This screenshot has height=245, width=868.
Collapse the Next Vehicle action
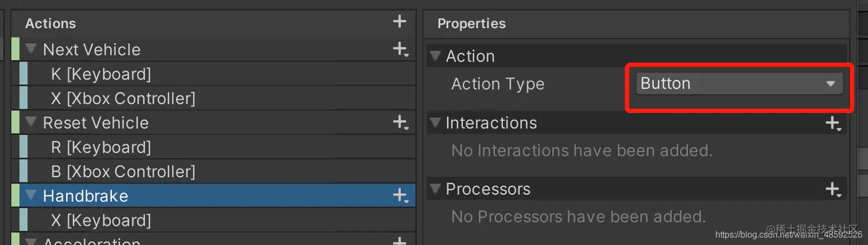[31, 49]
